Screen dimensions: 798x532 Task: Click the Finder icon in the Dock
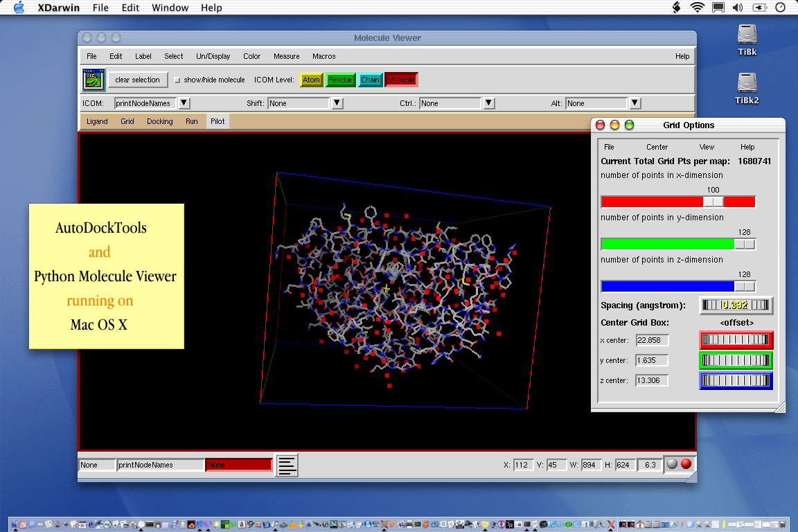pos(15,524)
